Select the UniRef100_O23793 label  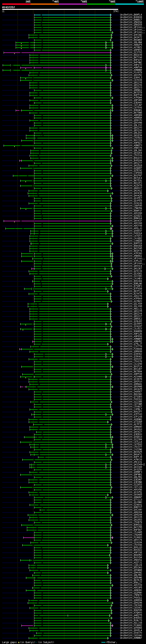point(131,53)
